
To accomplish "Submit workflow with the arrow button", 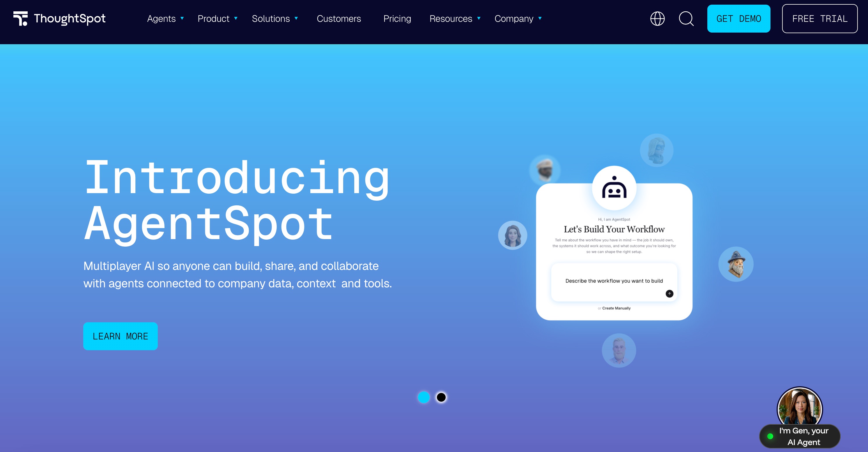I will (669, 294).
